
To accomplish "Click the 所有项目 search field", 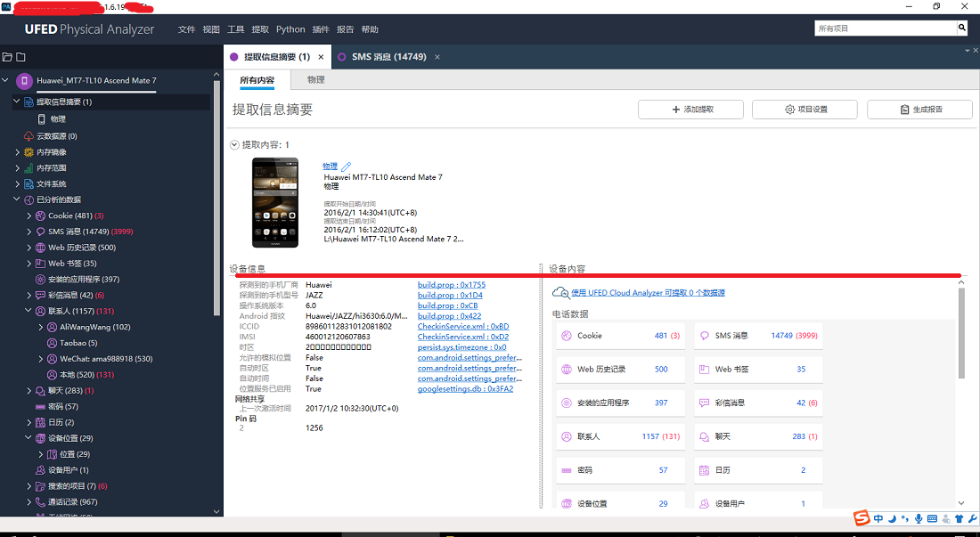I will tap(885, 28).
